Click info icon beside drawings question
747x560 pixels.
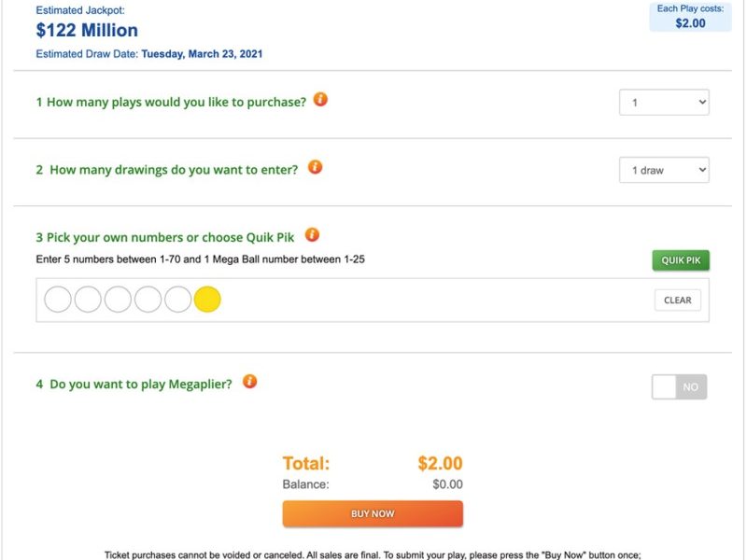315,167
